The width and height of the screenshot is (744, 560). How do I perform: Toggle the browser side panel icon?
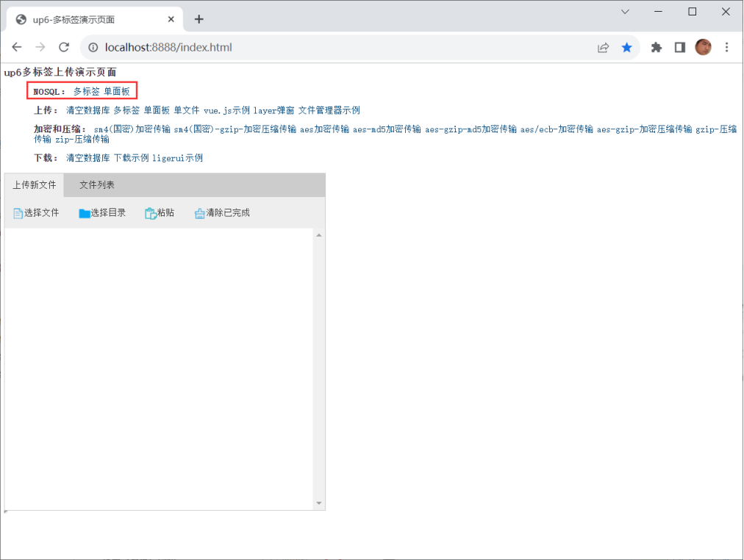[680, 47]
